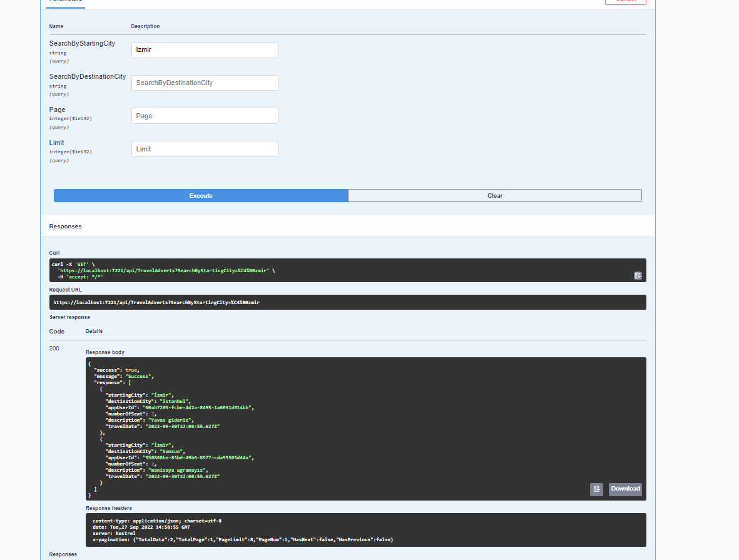Click the Clear button
This screenshot has width=739, height=560.
tap(494, 195)
